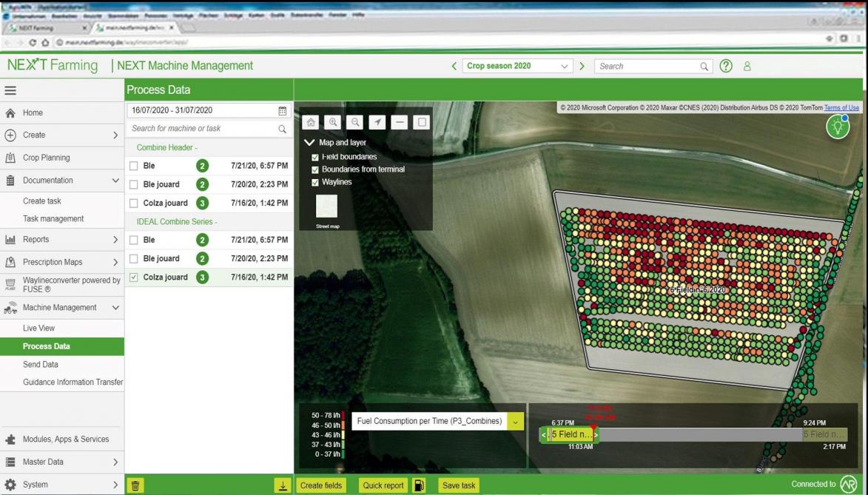This screenshot has height=495, width=868.
Task: Open the calendar date picker icon
Action: [283, 111]
